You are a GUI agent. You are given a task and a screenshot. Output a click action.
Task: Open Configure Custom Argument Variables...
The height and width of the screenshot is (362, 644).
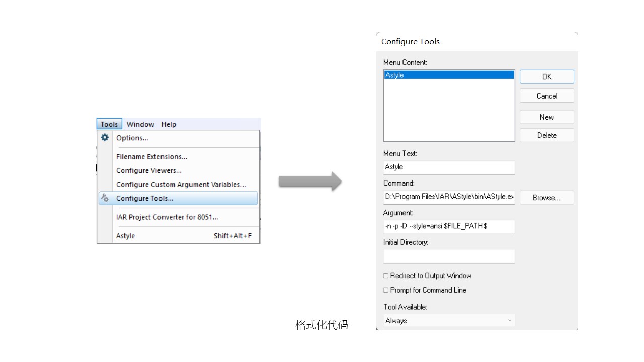pos(181,185)
